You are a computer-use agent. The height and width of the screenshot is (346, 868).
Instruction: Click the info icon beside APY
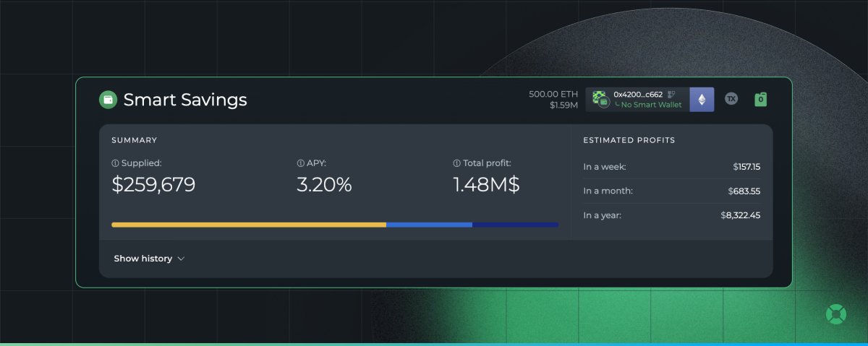300,163
